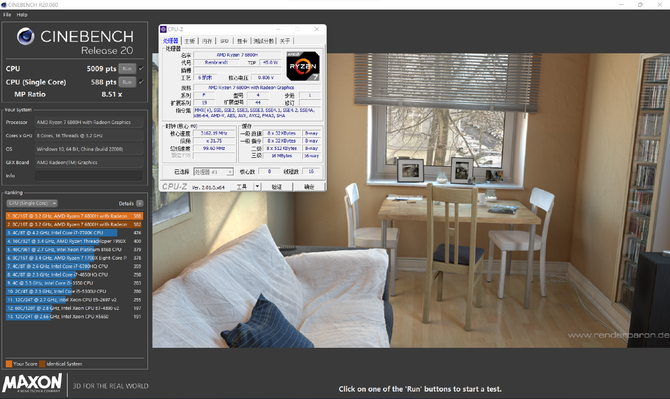Click the Cinebench sphere logo icon
Image resolution: width=670 pixels, height=399 pixels.
26,36
